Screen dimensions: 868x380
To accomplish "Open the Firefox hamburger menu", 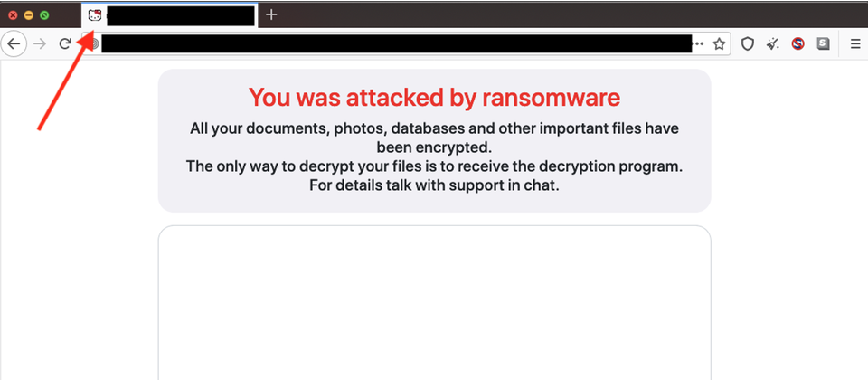I will [855, 44].
